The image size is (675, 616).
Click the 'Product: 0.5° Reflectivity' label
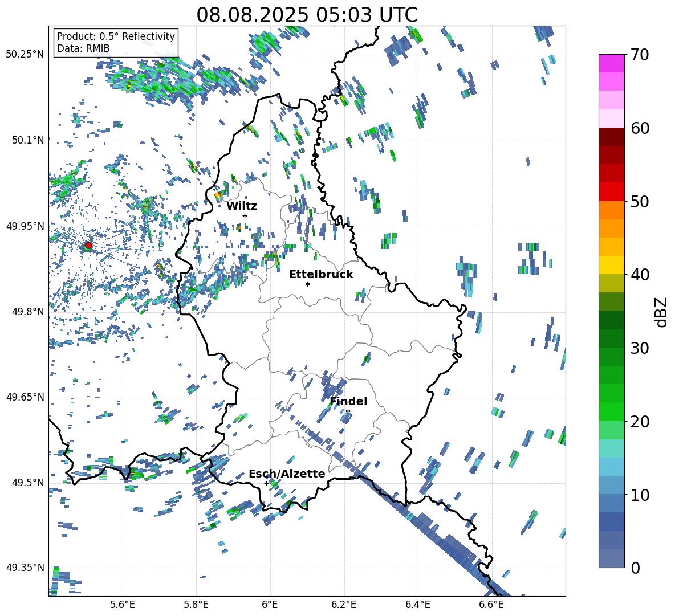[116, 36]
